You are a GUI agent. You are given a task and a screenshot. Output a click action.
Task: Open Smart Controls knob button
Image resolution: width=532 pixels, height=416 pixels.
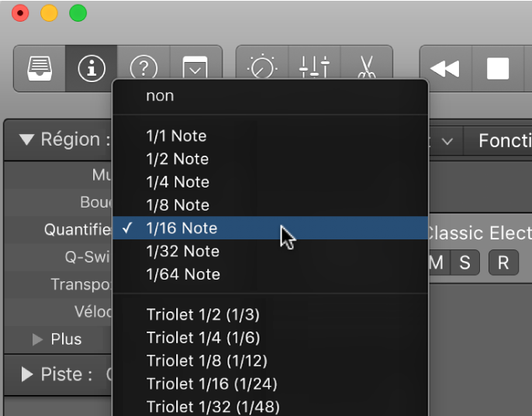(262, 67)
